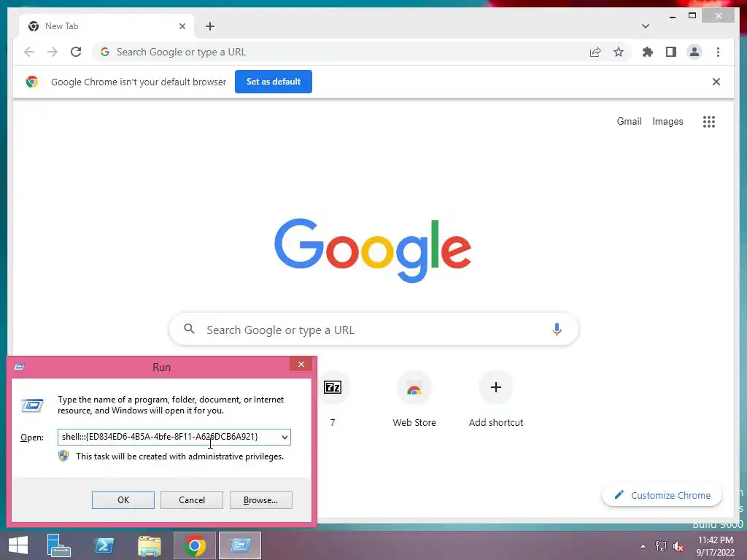
Task: Open the network tray icon
Action: (661, 546)
